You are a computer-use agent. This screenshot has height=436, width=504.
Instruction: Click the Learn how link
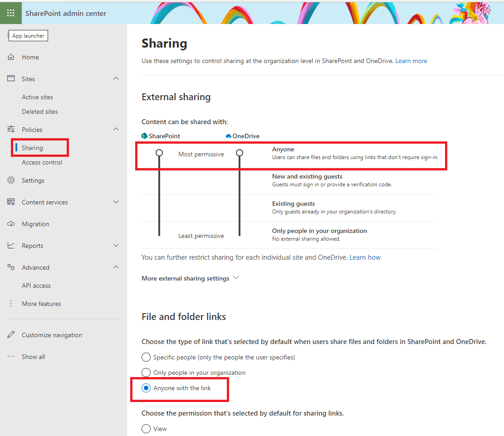click(x=365, y=257)
